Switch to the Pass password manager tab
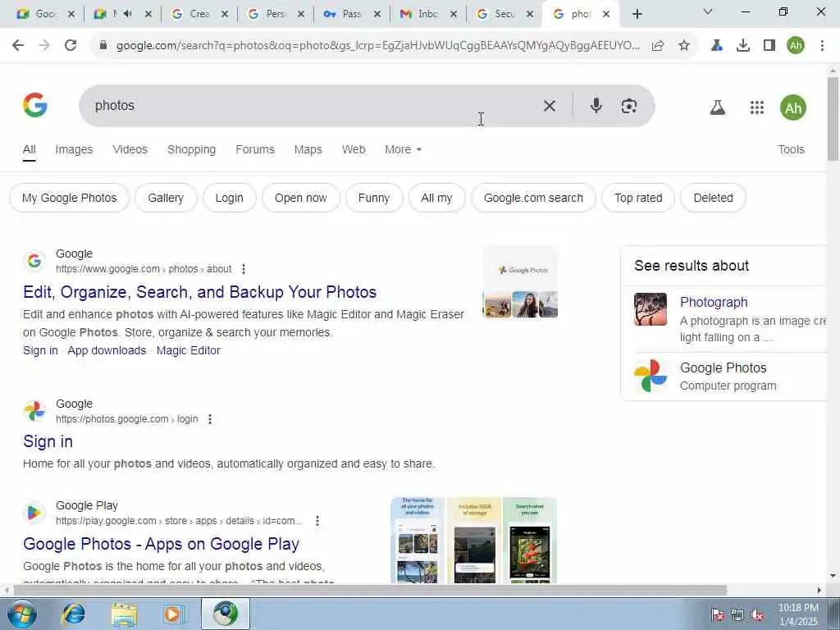Viewport: 840px width, 630px height. [351, 14]
